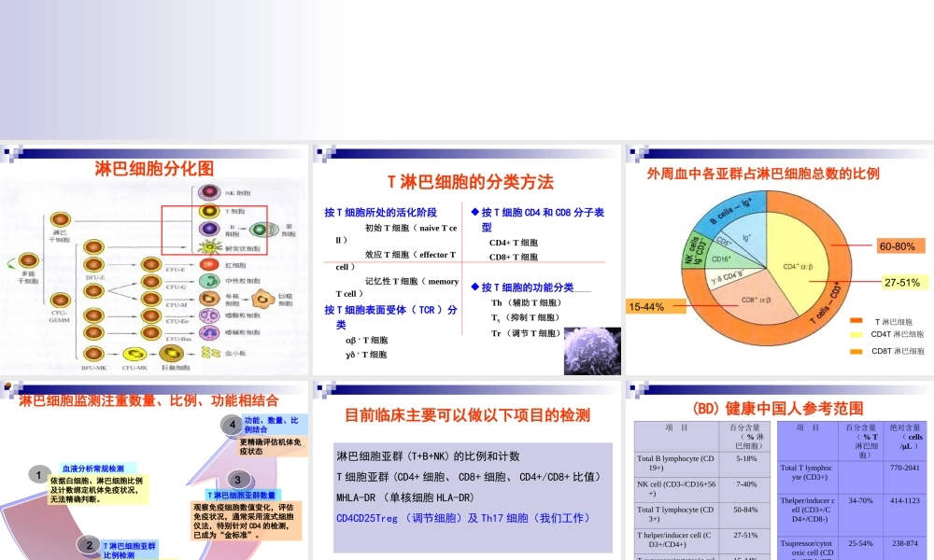The width and height of the screenshot is (934, 560).
Task: Select the red 红细胞 erythrocyte icon
Action: click(206, 264)
